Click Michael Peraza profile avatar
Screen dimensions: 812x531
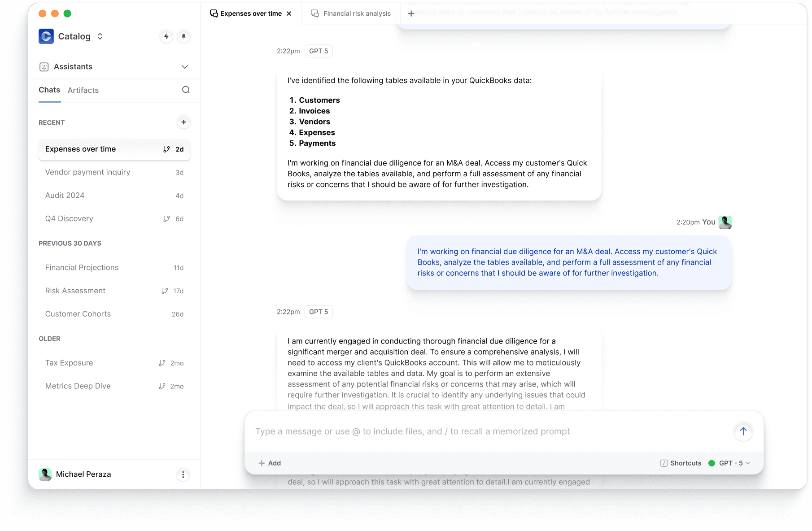click(x=45, y=474)
